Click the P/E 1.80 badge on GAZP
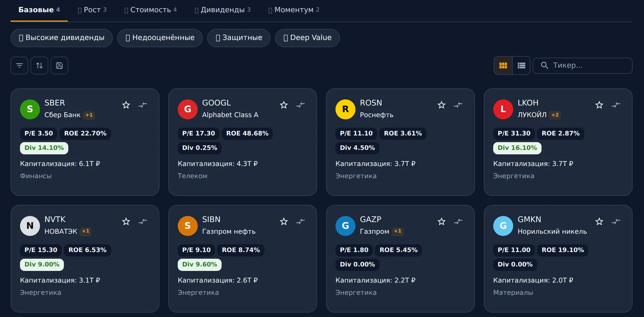644x317 pixels. click(x=354, y=250)
